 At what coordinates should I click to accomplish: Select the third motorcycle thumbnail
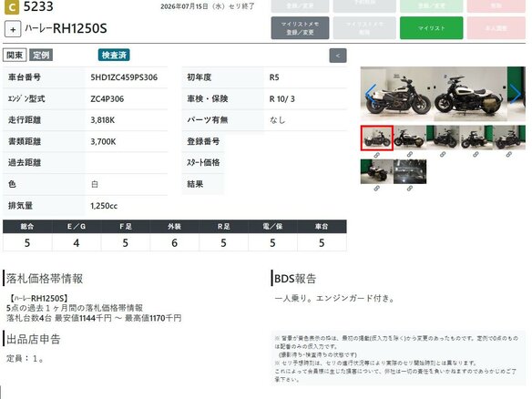[x=443, y=138]
